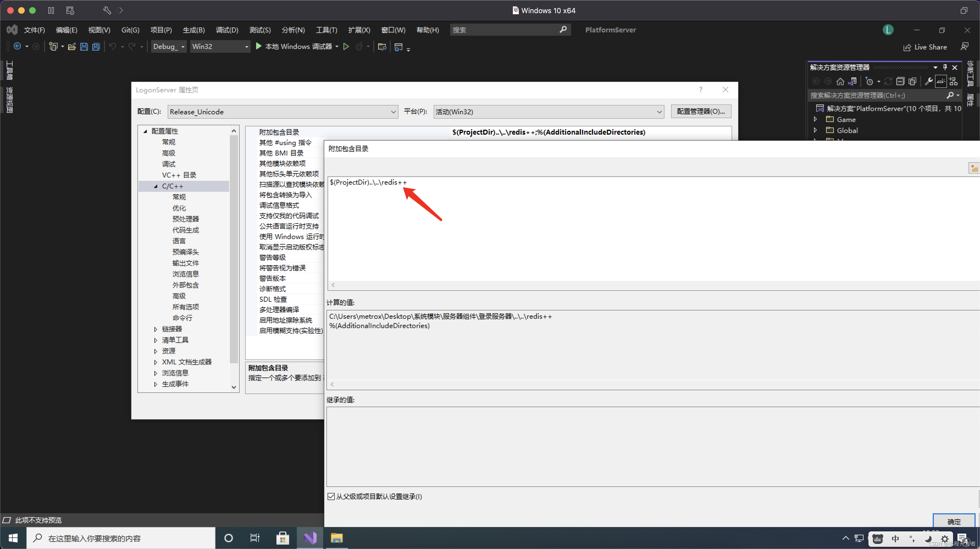Screen dimensions: 980x549
Task: Click the 确定 button
Action: click(x=954, y=521)
